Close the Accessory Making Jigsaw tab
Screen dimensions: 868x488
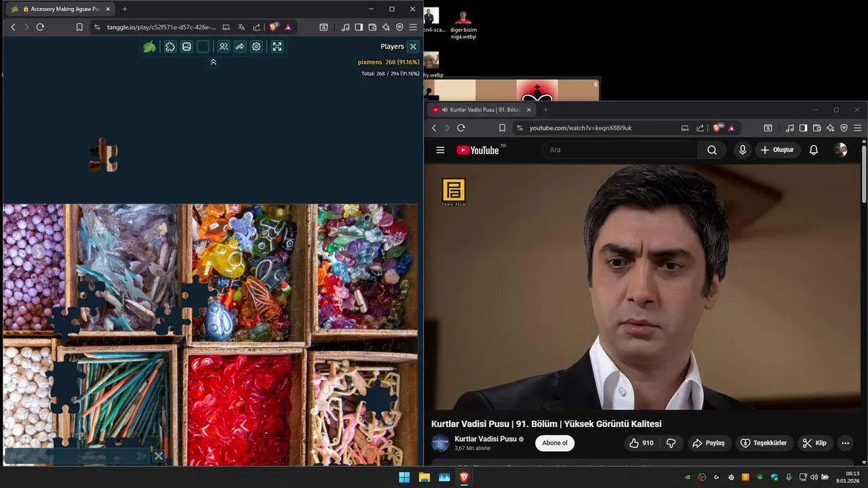106,9
